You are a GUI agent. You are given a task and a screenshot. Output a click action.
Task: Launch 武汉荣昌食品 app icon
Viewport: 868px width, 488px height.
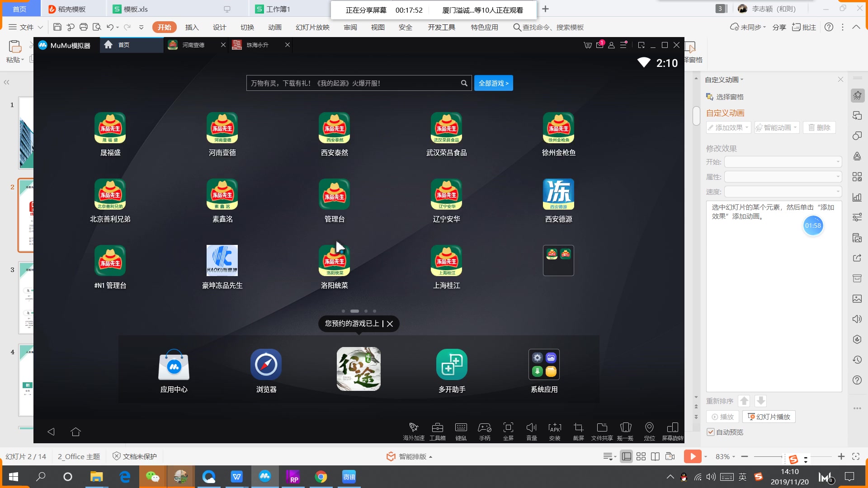click(447, 128)
